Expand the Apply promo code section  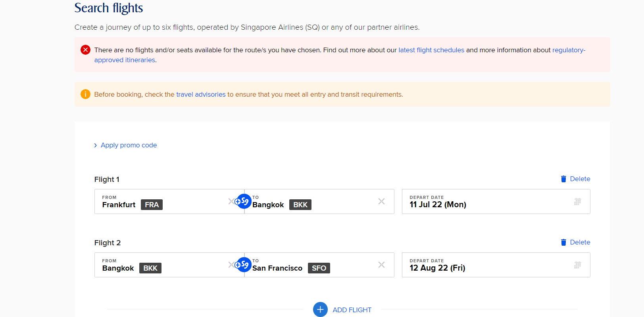click(125, 145)
